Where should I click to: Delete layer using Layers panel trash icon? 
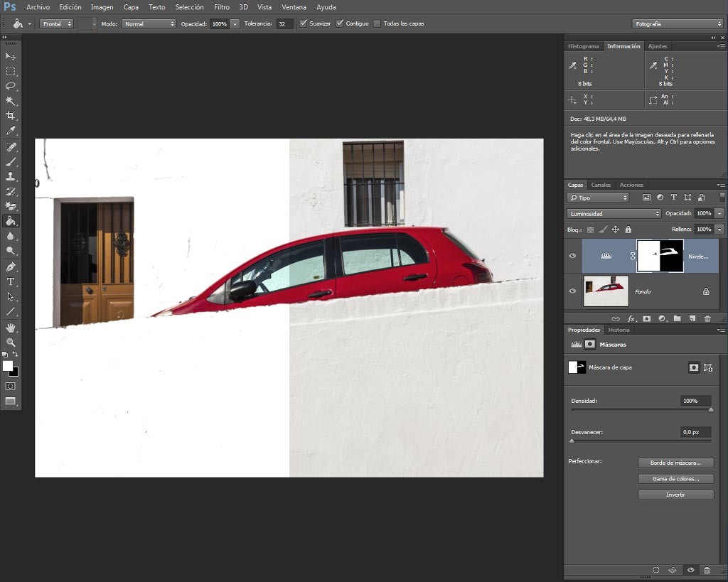pos(707,318)
